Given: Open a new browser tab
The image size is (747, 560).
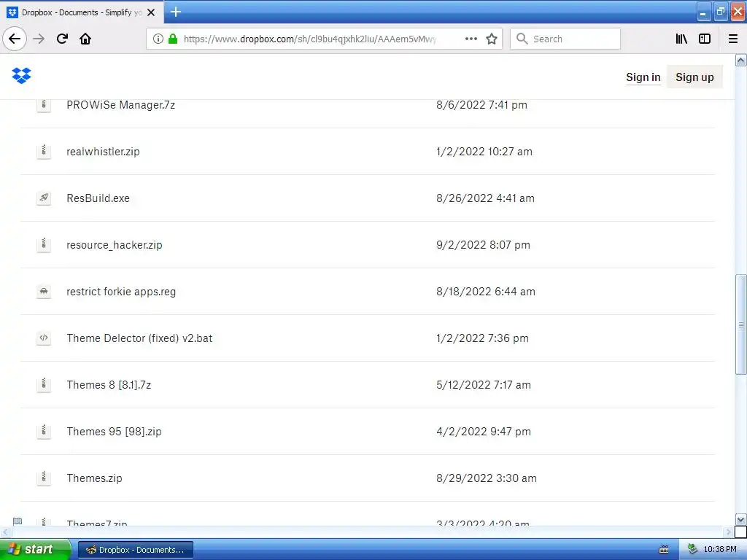Looking at the screenshot, I should [176, 12].
